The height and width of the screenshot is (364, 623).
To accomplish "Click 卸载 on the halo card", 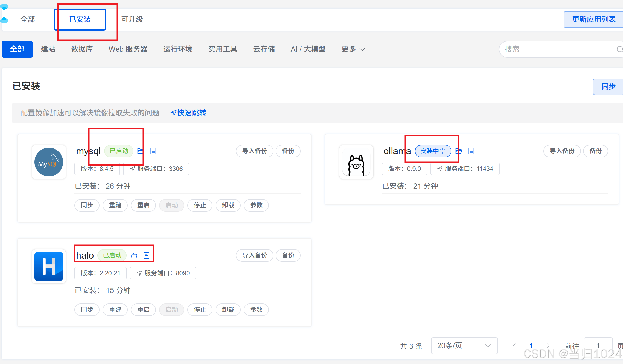I will tap(228, 310).
